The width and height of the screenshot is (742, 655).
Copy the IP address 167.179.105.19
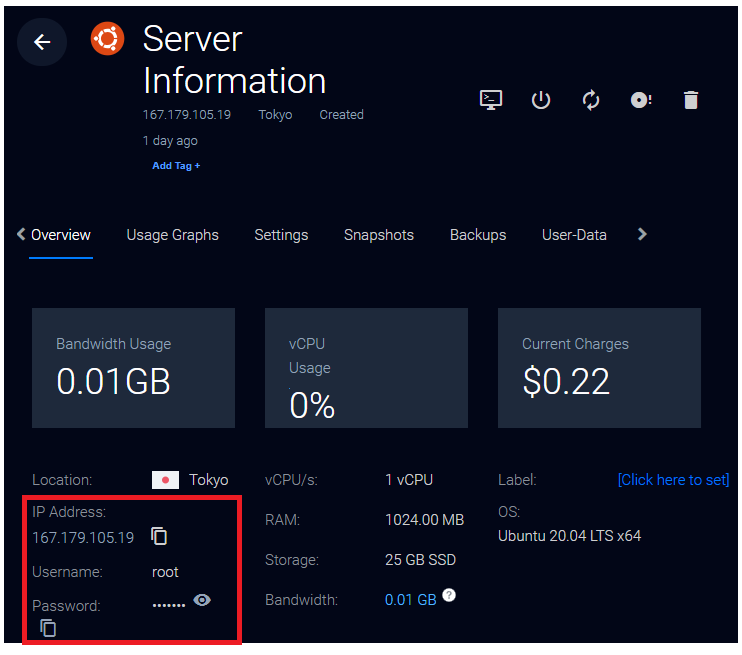pyautogui.click(x=159, y=536)
